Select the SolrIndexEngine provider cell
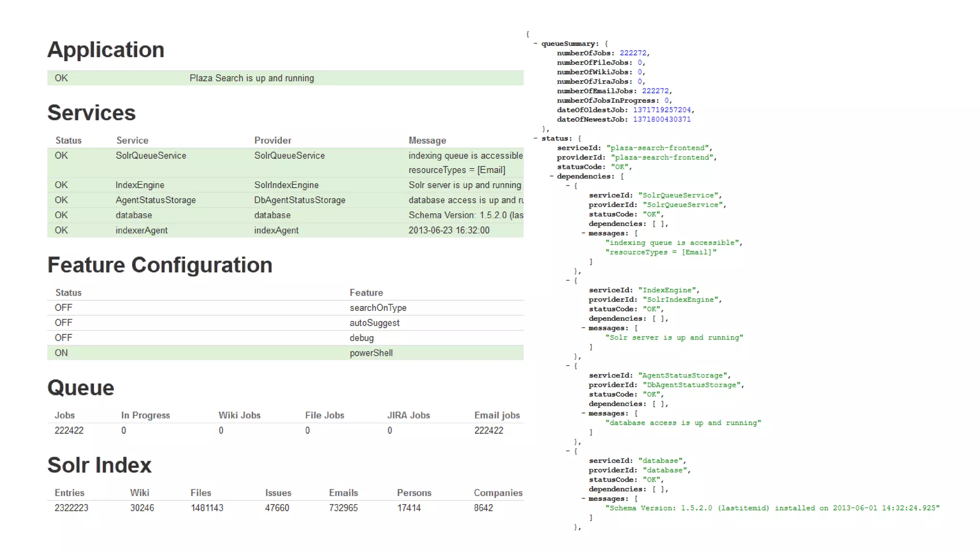The height and width of the screenshot is (551, 980). tap(286, 185)
